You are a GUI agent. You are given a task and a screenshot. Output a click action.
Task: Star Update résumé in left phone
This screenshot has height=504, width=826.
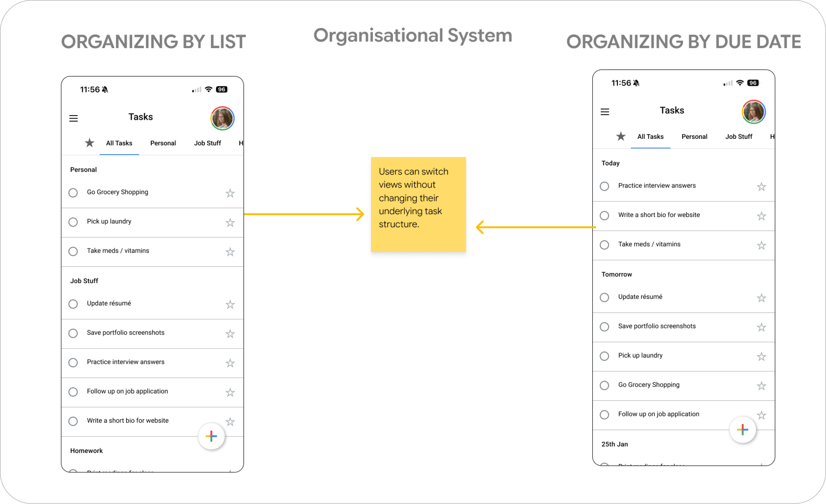point(230,305)
